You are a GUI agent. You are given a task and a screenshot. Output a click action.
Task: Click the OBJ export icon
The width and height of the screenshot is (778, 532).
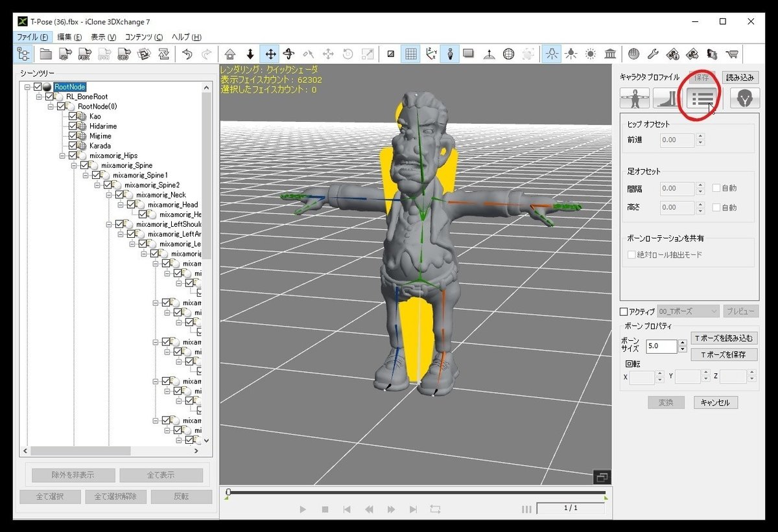coord(124,54)
